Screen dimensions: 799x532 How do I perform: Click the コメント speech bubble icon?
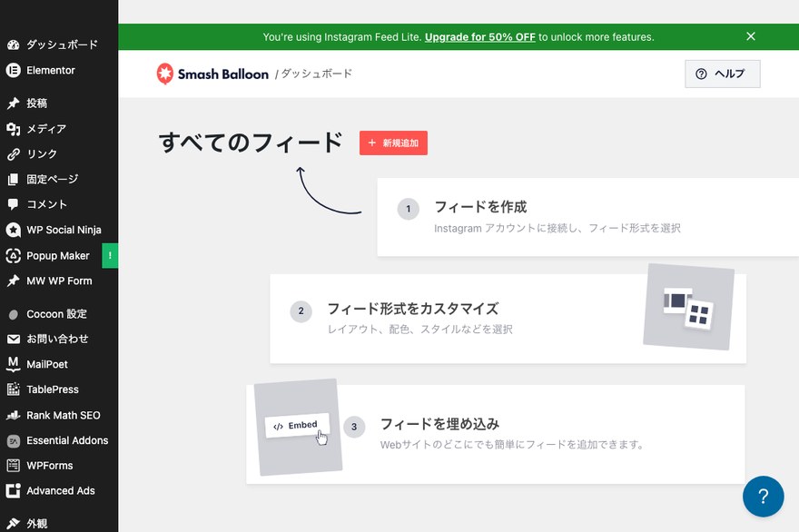click(14, 205)
